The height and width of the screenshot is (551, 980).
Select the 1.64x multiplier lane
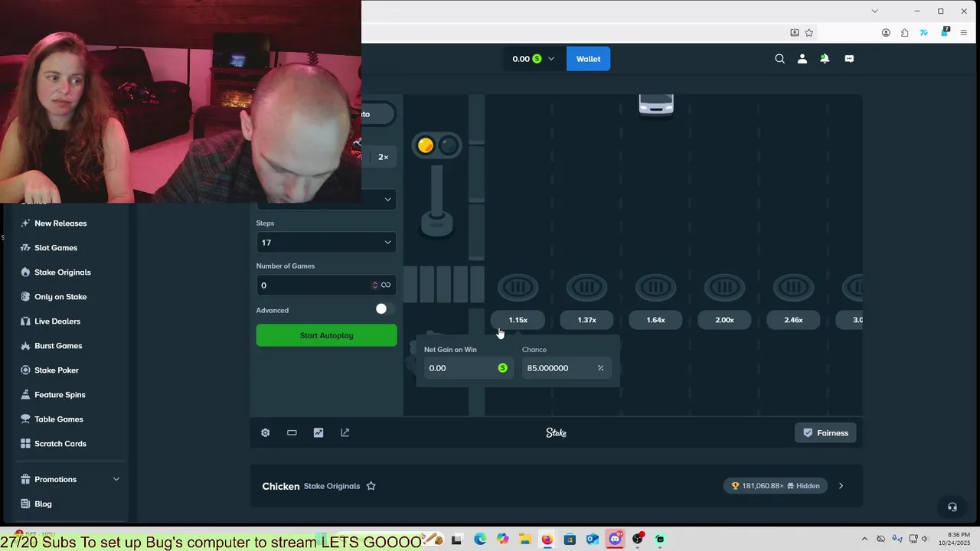(x=655, y=320)
